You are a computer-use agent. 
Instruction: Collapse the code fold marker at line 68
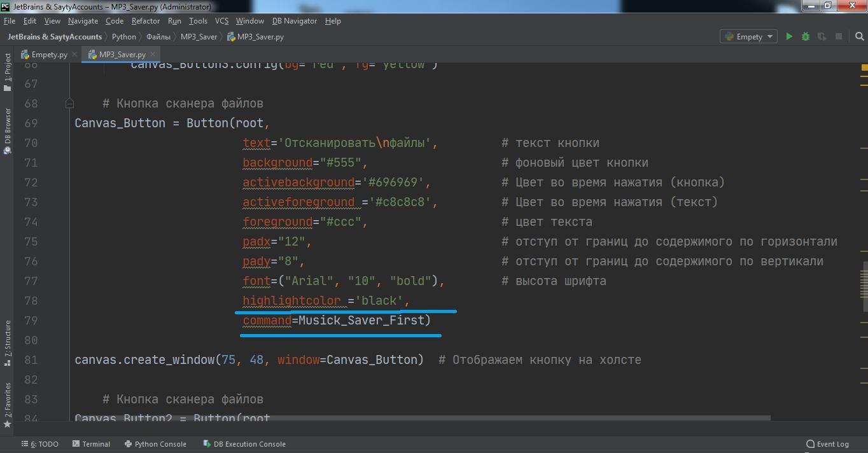coord(70,103)
